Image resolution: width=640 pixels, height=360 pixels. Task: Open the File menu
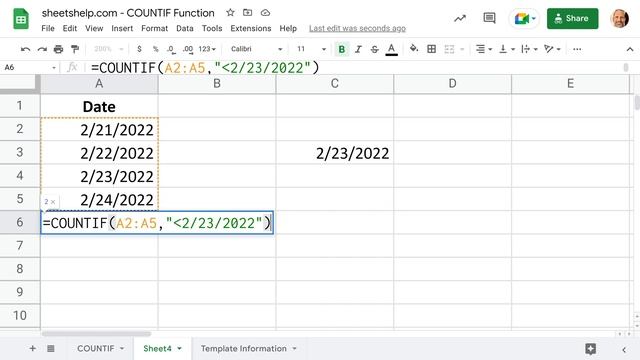(48, 28)
